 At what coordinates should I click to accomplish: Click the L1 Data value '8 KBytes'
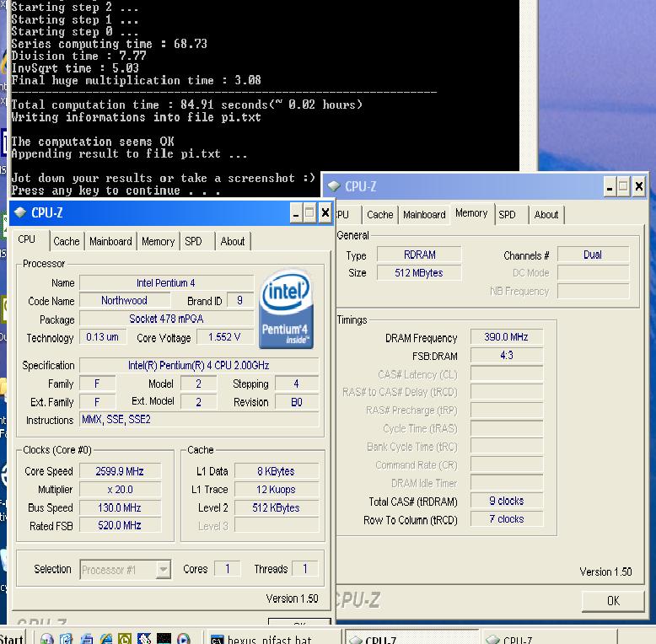pyautogui.click(x=276, y=471)
